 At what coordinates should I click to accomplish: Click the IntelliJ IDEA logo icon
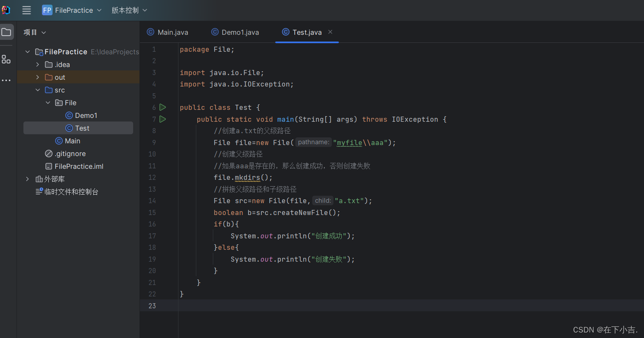tap(6, 10)
